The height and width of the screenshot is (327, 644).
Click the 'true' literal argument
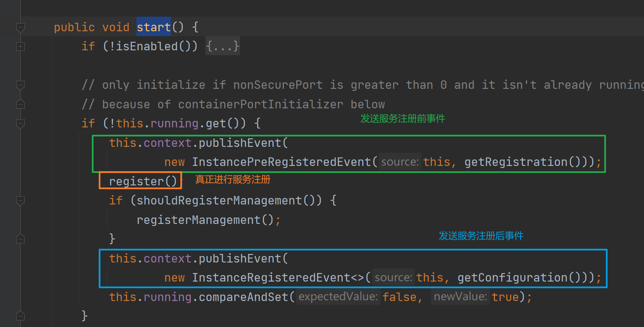click(x=505, y=297)
